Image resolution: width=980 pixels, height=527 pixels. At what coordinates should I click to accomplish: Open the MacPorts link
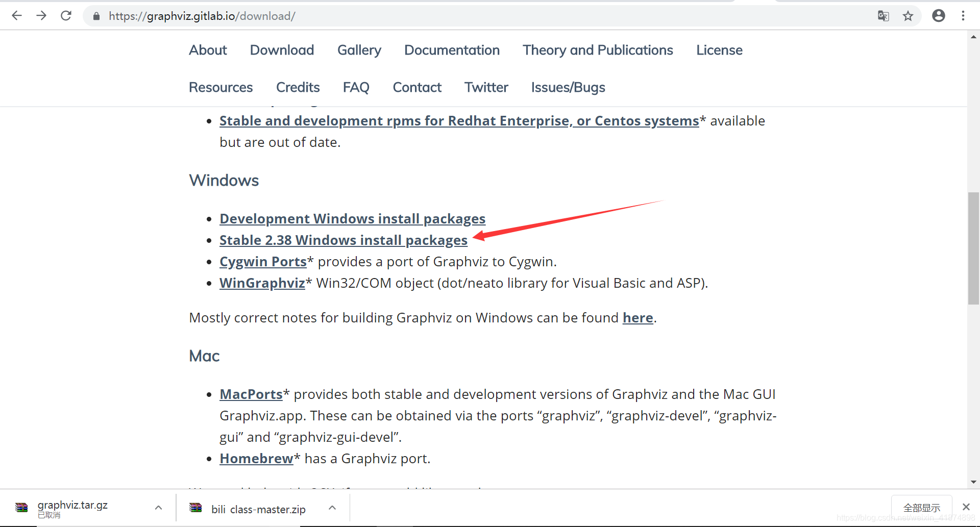pos(251,394)
